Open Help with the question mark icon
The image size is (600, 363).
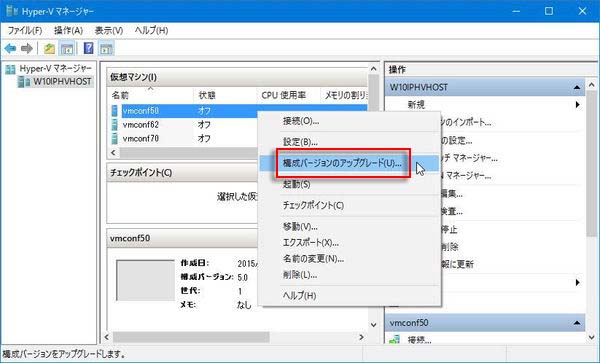pos(88,49)
